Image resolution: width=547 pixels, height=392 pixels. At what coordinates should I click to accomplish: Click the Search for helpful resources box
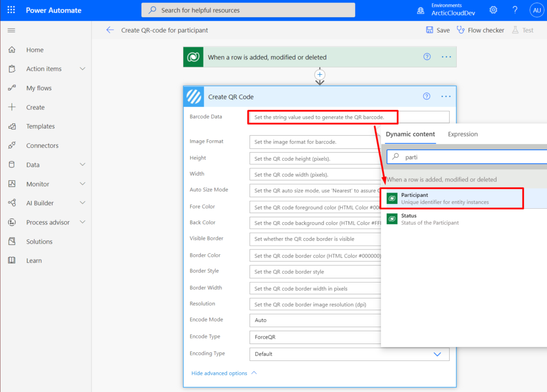[x=248, y=10]
